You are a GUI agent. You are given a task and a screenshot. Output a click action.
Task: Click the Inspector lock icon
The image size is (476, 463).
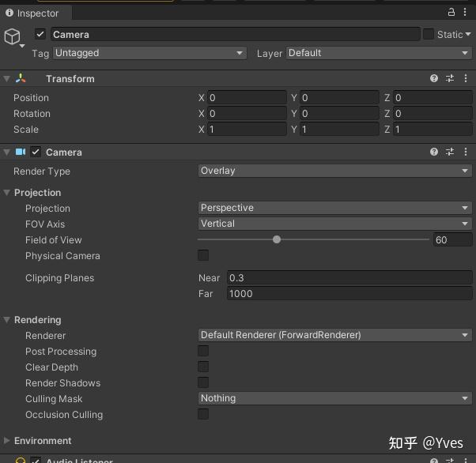(x=451, y=13)
